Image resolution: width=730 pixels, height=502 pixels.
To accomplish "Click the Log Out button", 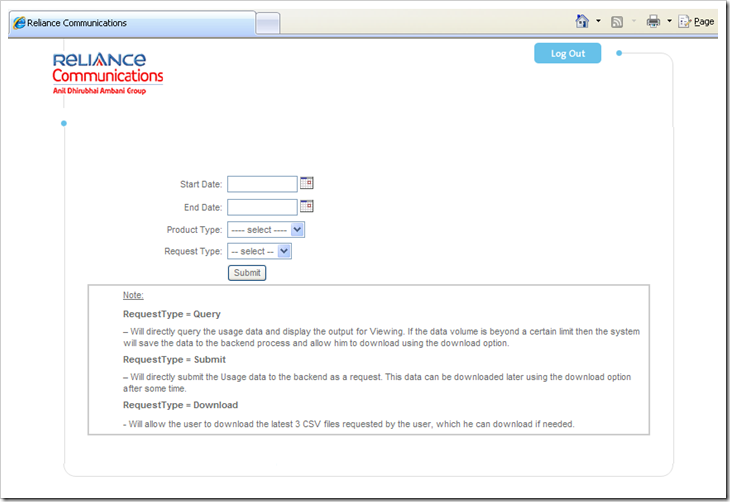I will click(x=568, y=54).
